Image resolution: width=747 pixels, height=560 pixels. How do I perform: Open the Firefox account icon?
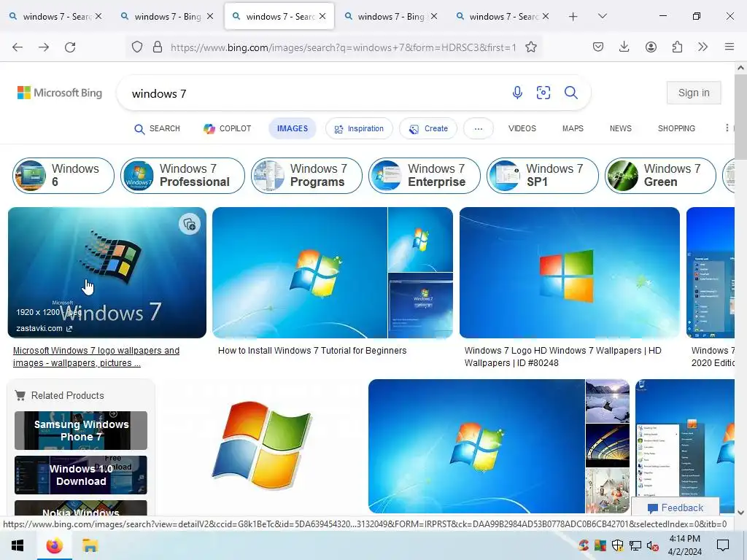tap(651, 47)
